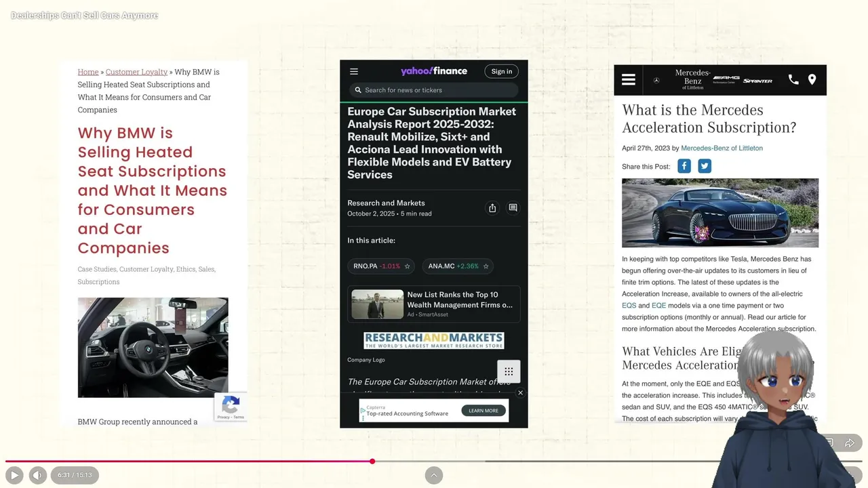868x488 pixels.
Task: Open the video title Dealerships Can't Sell Cars Anymore
Action: 84,15
